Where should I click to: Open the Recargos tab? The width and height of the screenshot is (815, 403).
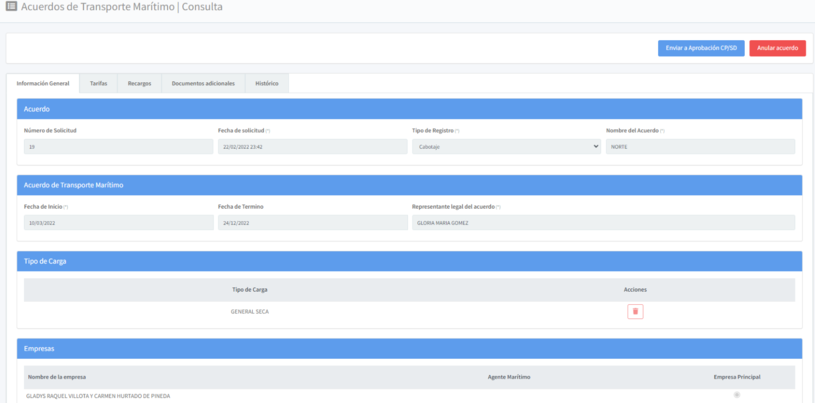point(140,83)
